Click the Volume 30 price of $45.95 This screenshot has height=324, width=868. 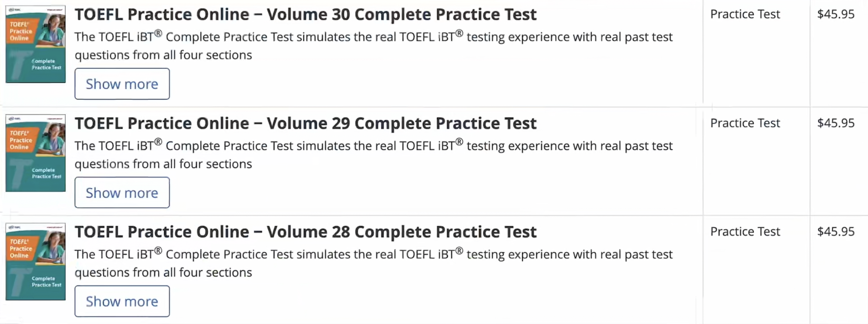836,14
